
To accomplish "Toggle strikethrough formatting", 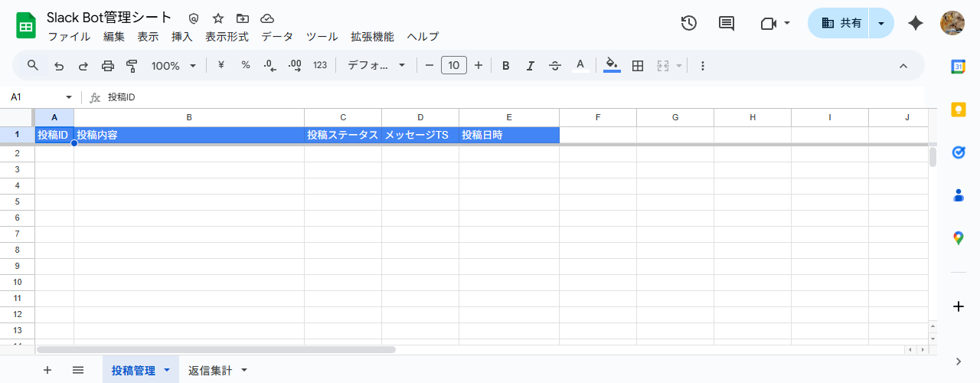I will tap(555, 66).
